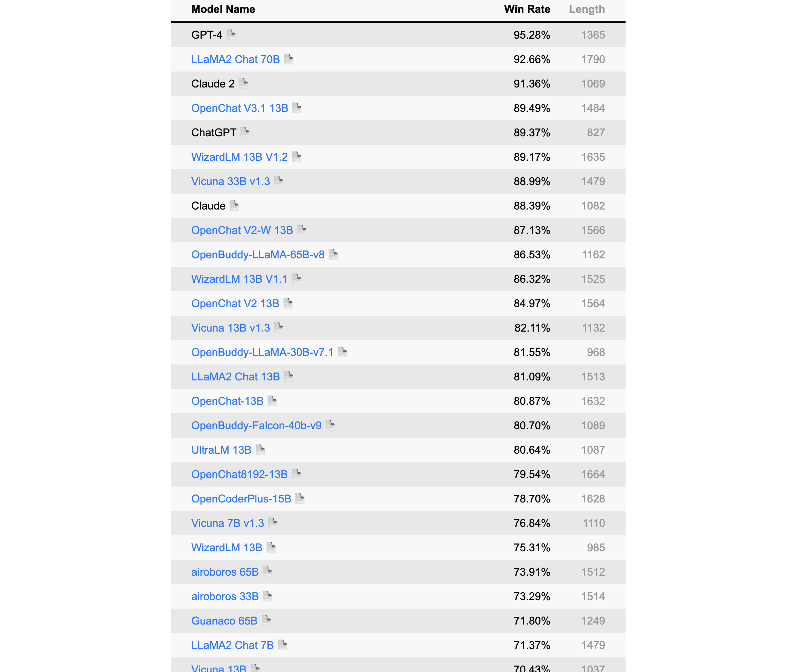This screenshot has height=672, width=804.
Task: Open the OpenChat8192-13B link
Action: [239, 475]
